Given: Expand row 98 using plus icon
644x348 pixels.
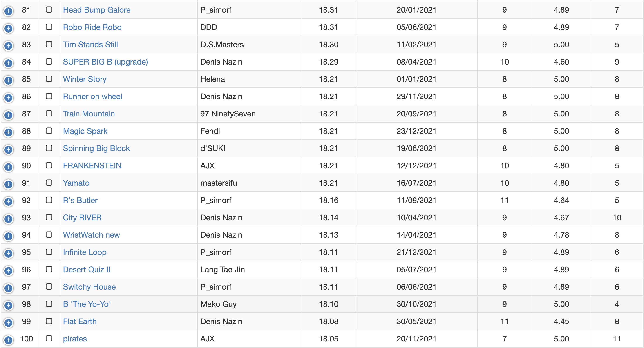Looking at the screenshot, I should [9, 305].
